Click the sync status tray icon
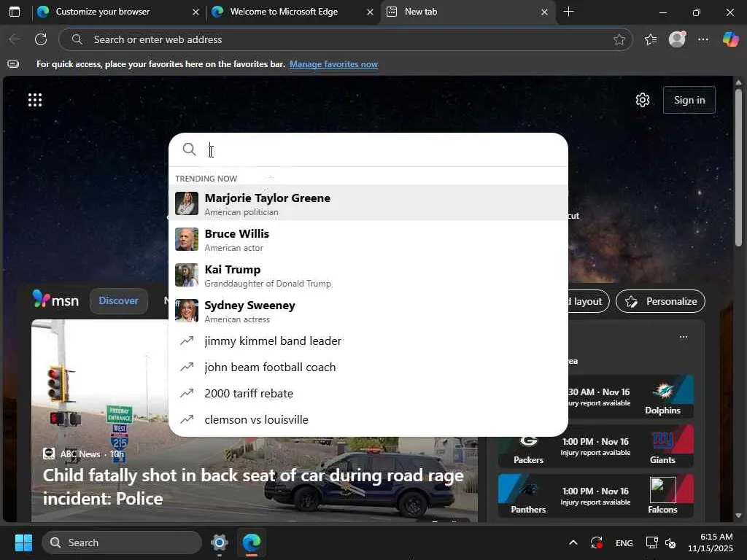This screenshot has width=747, height=560. click(x=597, y=542)
